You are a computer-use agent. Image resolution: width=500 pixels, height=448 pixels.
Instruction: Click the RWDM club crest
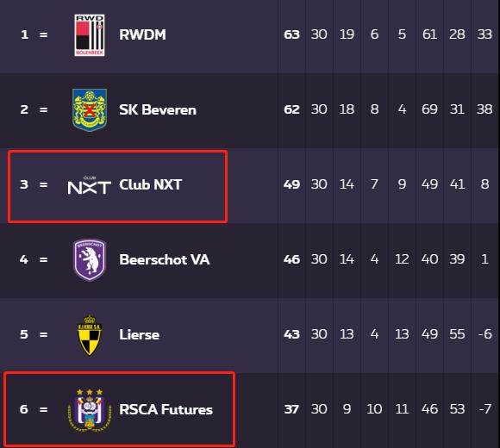[x=90, y=35]
